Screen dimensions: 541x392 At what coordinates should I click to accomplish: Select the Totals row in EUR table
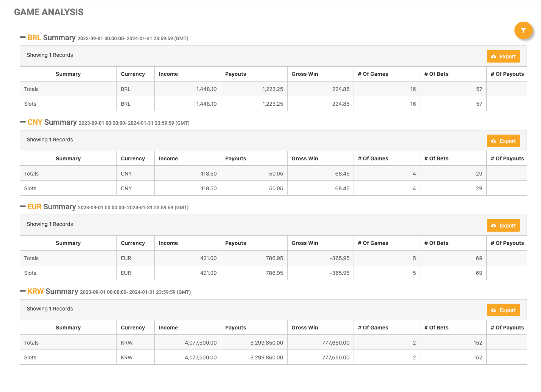click(31, 258)
